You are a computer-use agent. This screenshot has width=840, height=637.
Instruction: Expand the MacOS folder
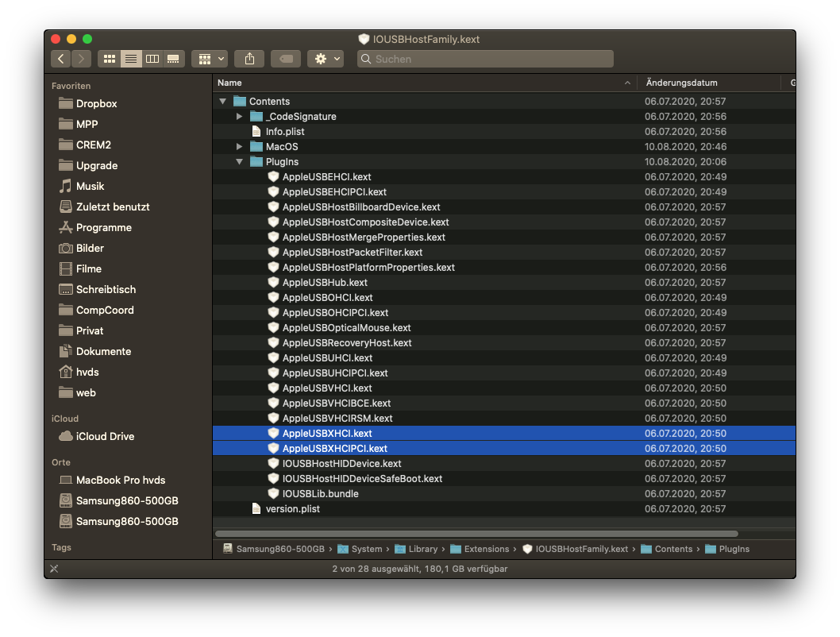click(x=240, y=146)
